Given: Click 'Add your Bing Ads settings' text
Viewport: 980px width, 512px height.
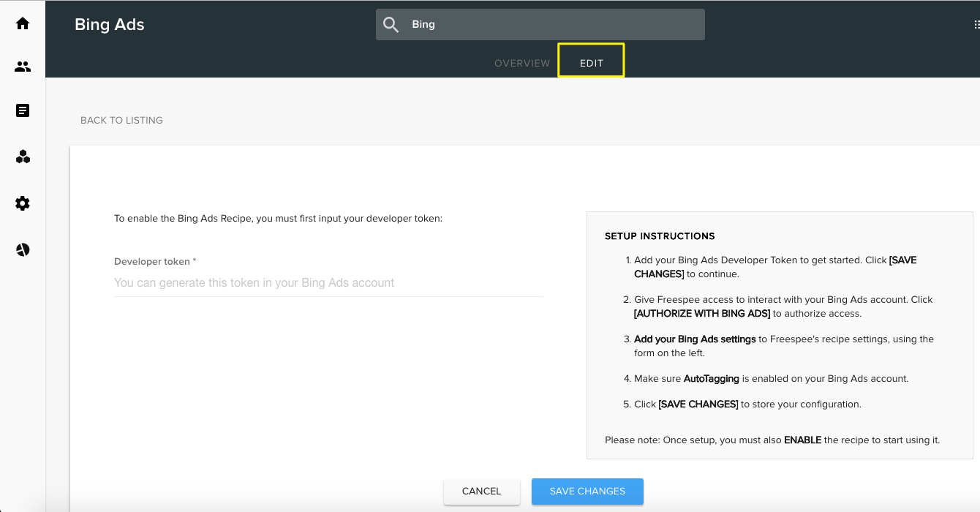Looking at the screenshot, I should (x=695, y=339).
